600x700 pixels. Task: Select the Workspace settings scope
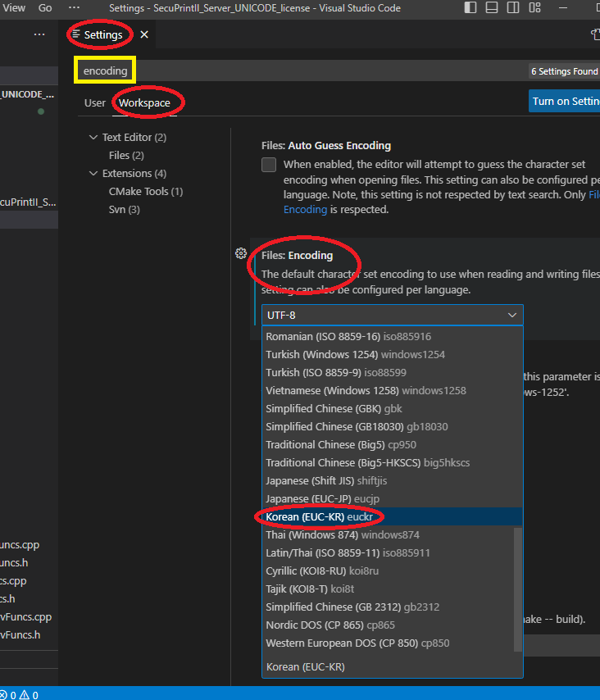click(148, 102)
